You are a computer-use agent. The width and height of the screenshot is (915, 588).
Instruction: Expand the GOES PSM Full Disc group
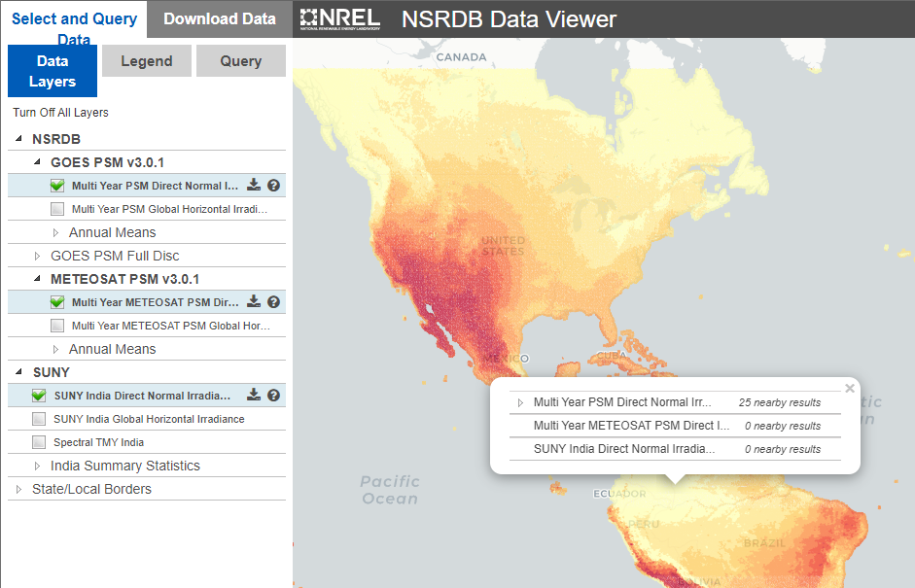click(x=39, y=256)
